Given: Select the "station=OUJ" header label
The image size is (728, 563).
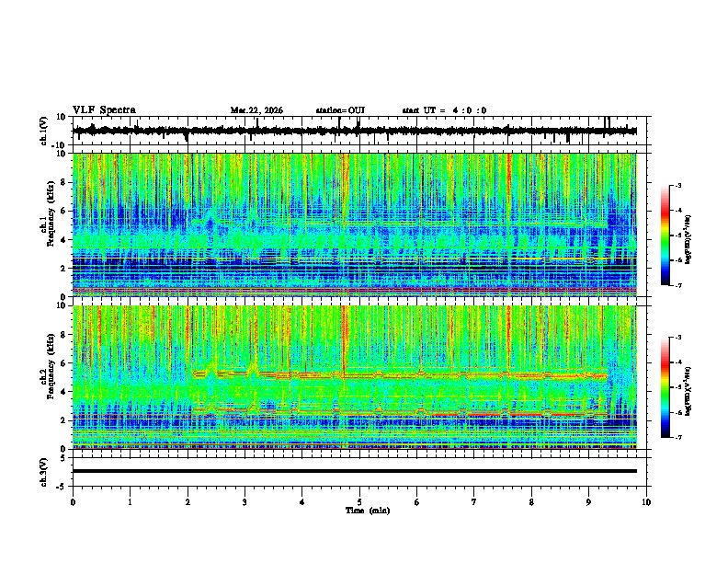Looking at the screenshot, I should 340,110.
